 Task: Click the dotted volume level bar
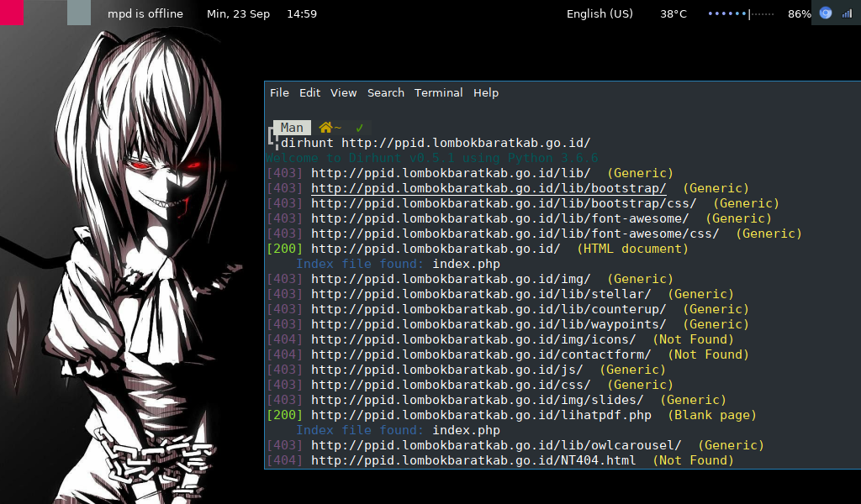pos(741,13)
